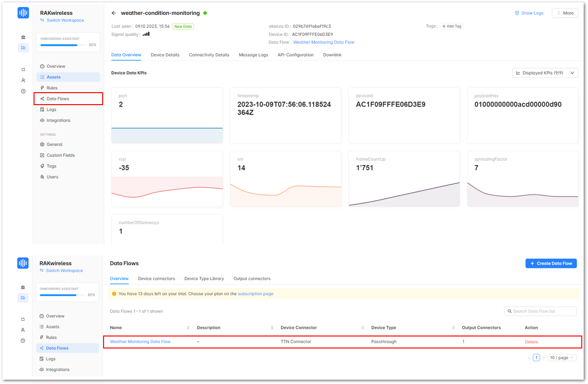
Task: Click the onboarding assistant progress bar on Data Flows page
Action: [61, 295]
